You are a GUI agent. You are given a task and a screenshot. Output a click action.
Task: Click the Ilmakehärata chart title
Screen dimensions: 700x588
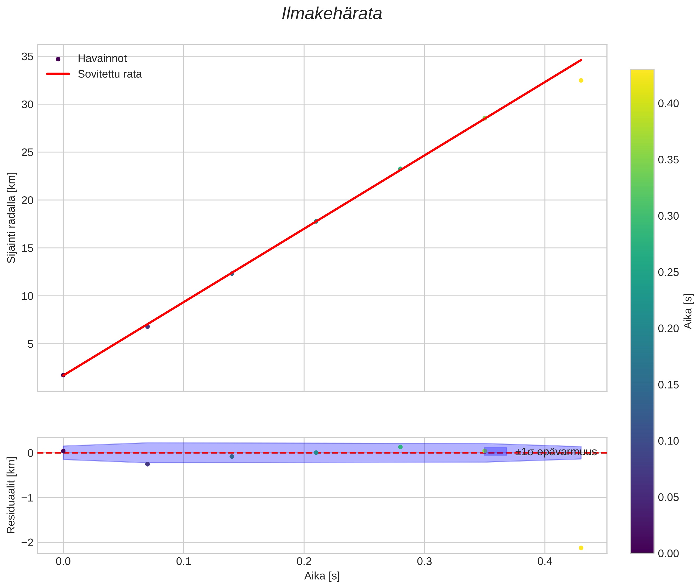[332, 14]
